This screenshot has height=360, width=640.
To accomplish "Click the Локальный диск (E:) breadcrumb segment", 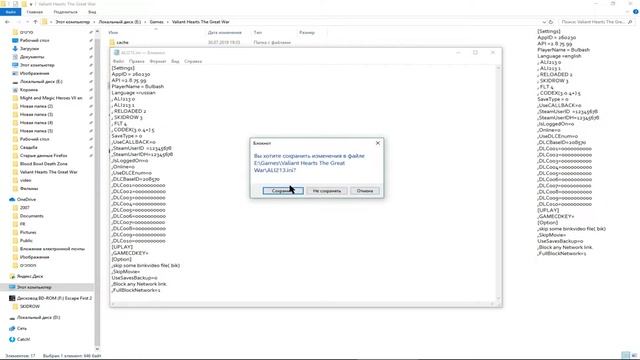I will [x=120, y=22].
